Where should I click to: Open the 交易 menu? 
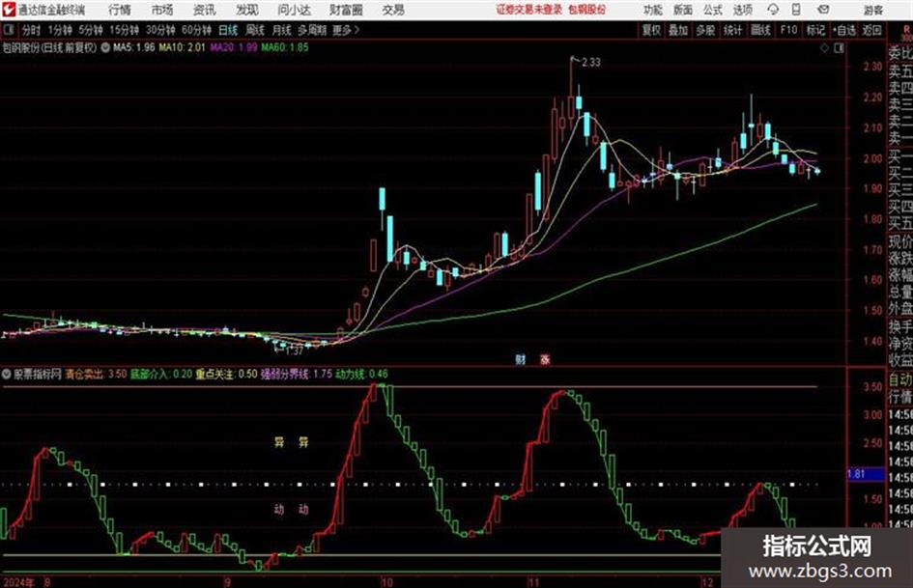[393, 10]
